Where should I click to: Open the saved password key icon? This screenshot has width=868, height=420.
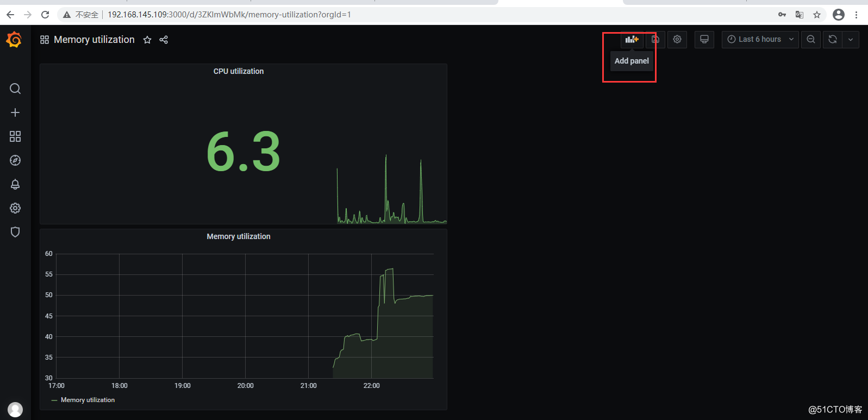point(782,15)
